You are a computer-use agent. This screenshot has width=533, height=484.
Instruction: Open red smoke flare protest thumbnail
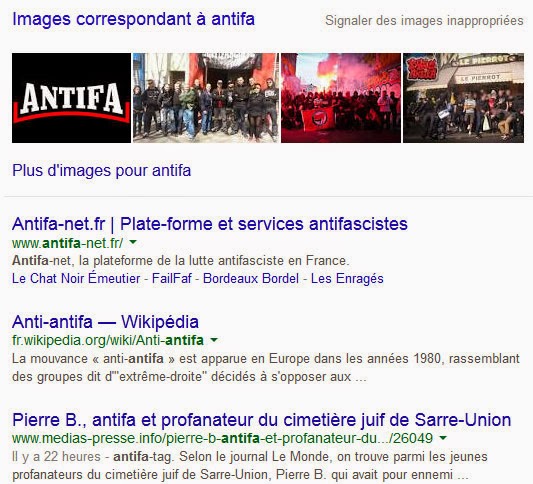pyautogui.click(x=341, y=98)
